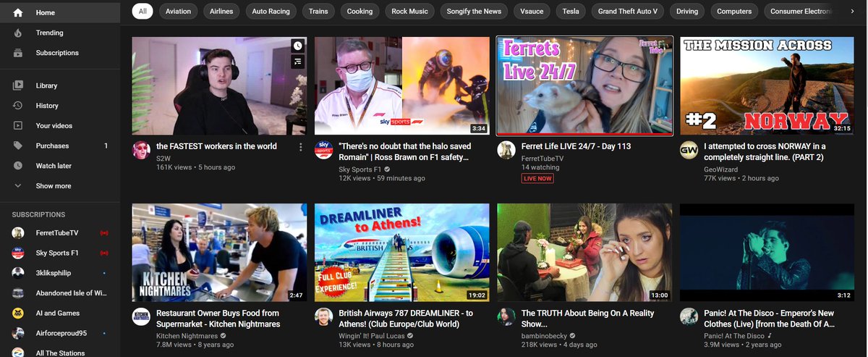This screenshot has height=357, width=868.
Task: Click Add to queue icon on S2W thumbnail
Action: coord(297,62)
